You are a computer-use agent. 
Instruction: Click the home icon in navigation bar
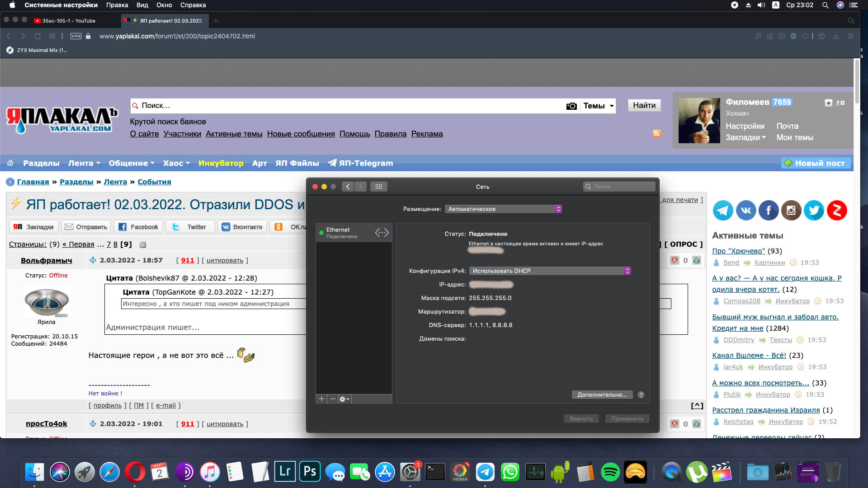[x=10, y=163]
